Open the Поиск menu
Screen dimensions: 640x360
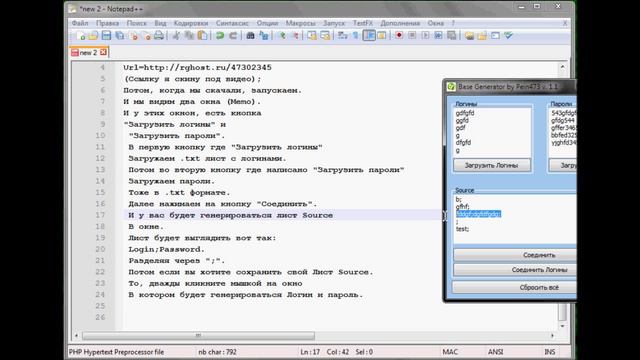(136, 23)
